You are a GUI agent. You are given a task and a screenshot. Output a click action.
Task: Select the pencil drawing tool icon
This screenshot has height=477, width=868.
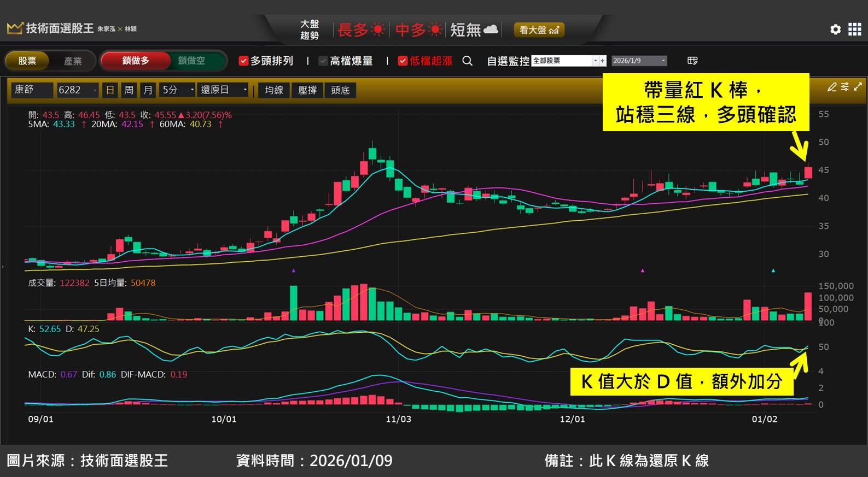[x=832, y=87]
